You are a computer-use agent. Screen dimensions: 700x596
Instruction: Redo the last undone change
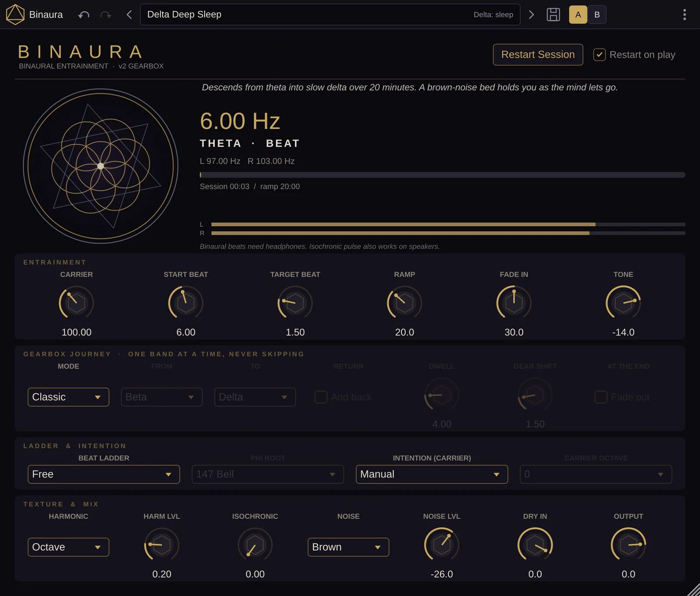[105, 15]
